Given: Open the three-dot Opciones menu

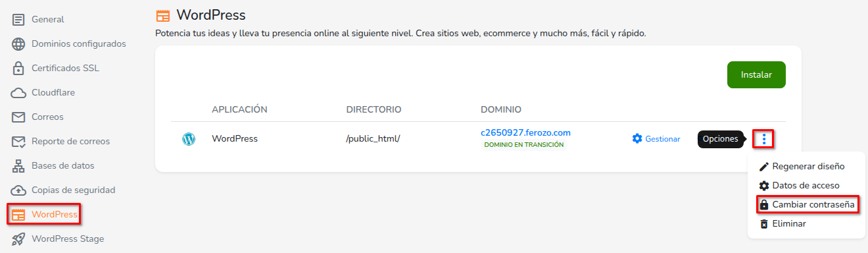Looking at the screenshot, I should point(763,139).
